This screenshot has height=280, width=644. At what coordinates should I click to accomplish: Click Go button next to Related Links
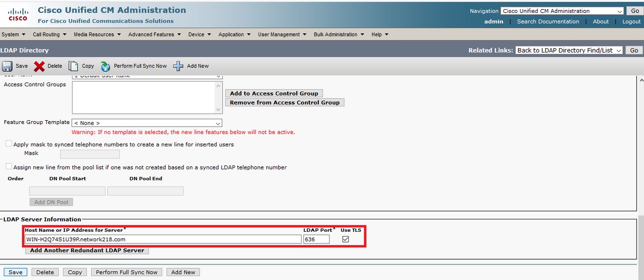pyautogui.click(x=634, y=50)
